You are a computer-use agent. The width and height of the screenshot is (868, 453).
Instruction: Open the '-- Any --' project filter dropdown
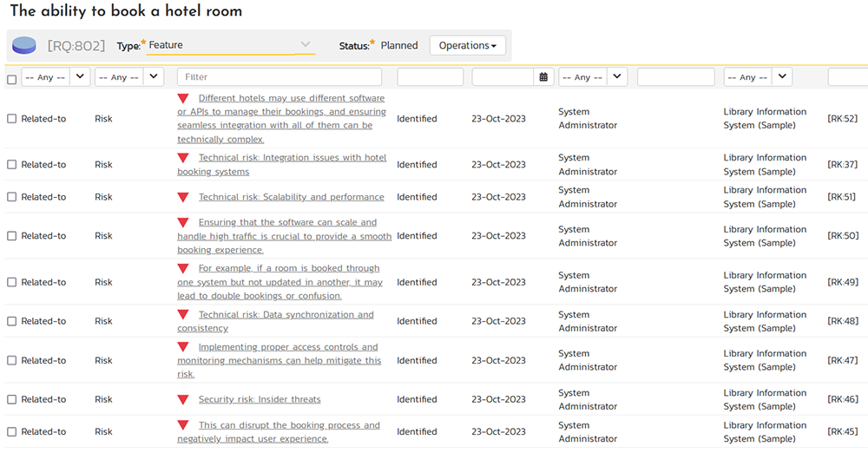coord(758,77)
